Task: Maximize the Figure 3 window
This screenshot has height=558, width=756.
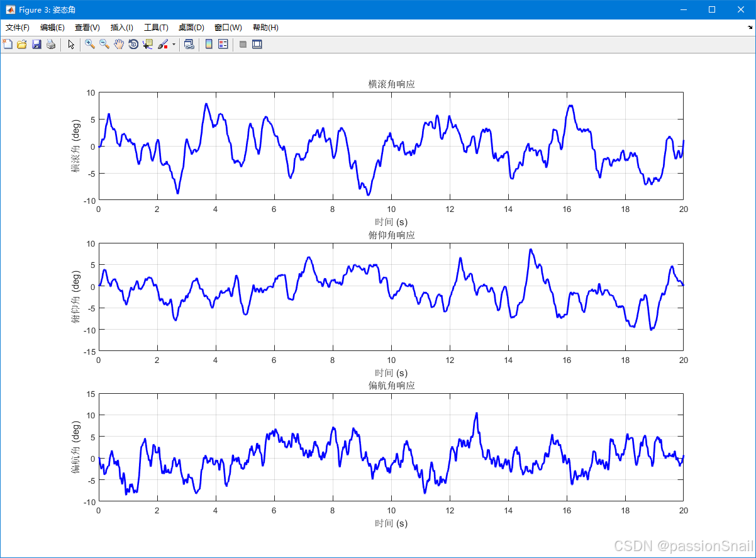Action: click(712, 9)
